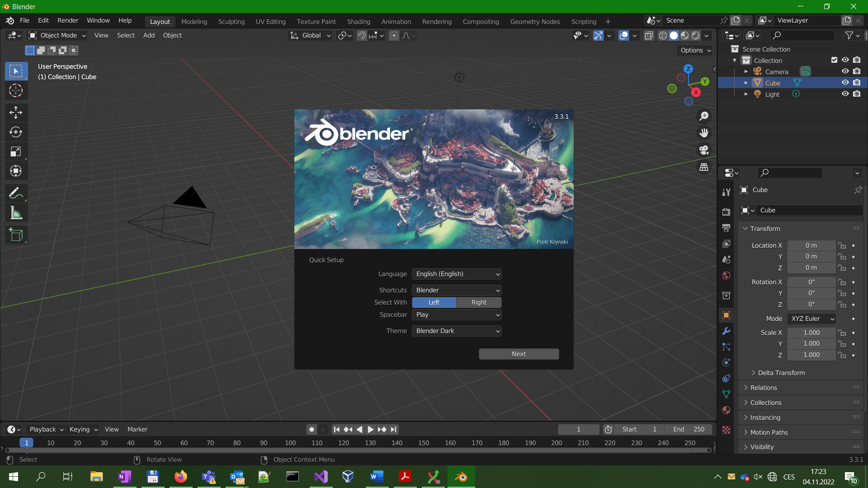Click the Location X field
The height and width of the screenshot is (488, 868).
[811, 245]
